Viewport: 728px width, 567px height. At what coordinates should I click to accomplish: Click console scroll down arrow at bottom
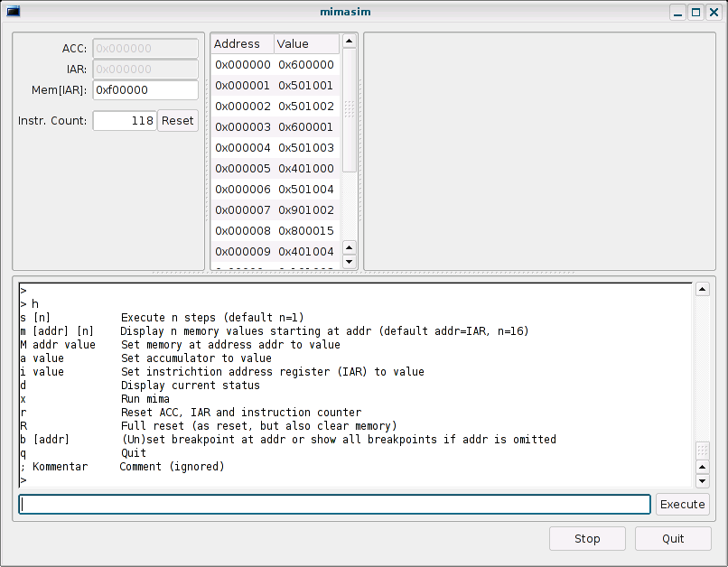pyautogui.click(x=702, y=480)
